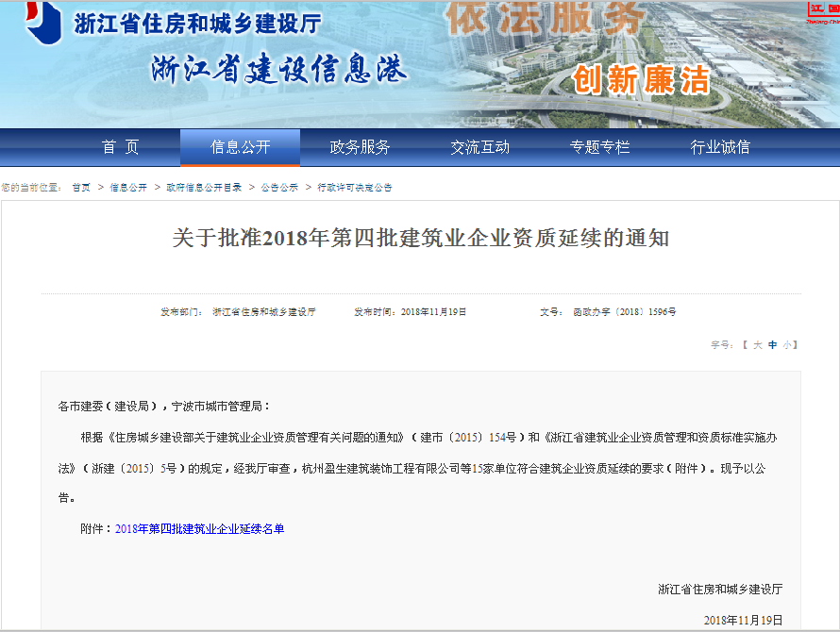This screenshot has width=840, height=632.
Task: Click 行政许可决定公告 breadcrumb link
Action: click(354, 188)
